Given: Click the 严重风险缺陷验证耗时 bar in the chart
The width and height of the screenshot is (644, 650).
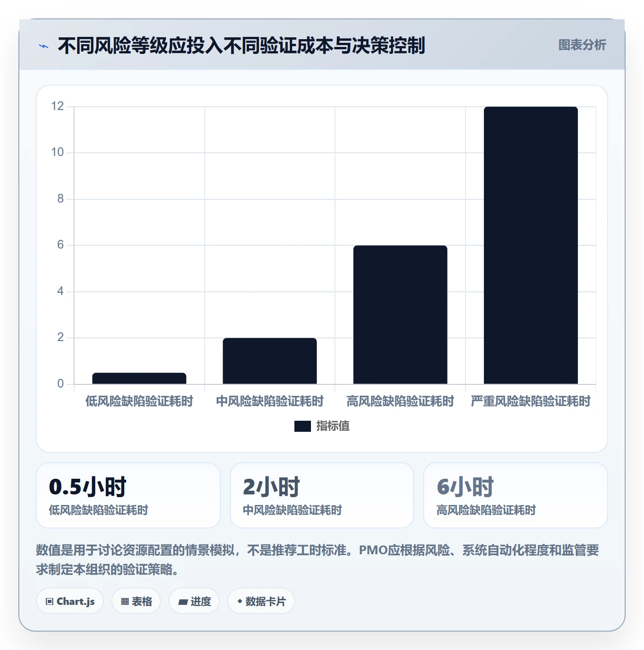Looking at the screenshot, I should coord(531,245).
